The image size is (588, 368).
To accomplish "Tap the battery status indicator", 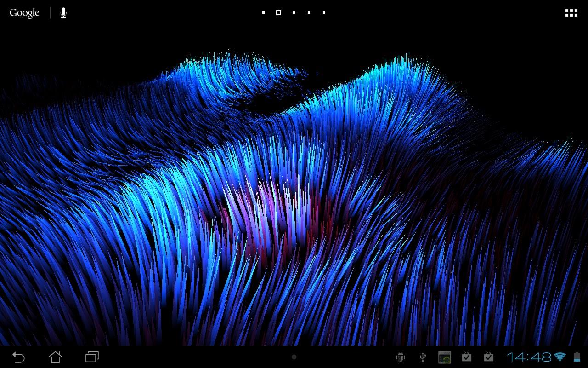I will pyautogui.click(x=576, y=356).
